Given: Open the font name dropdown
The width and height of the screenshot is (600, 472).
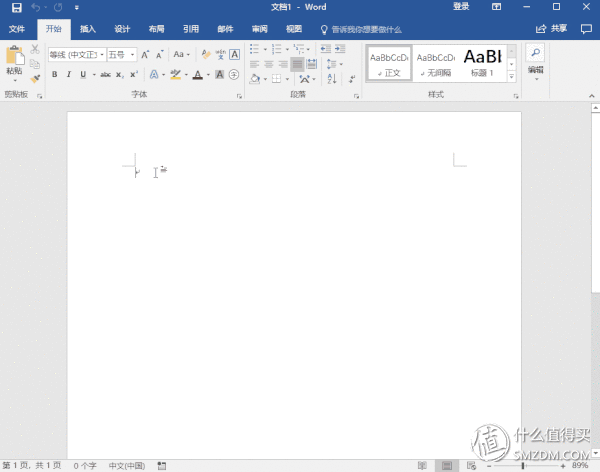Looking at the screenshot, I should (x=102, y=55).
